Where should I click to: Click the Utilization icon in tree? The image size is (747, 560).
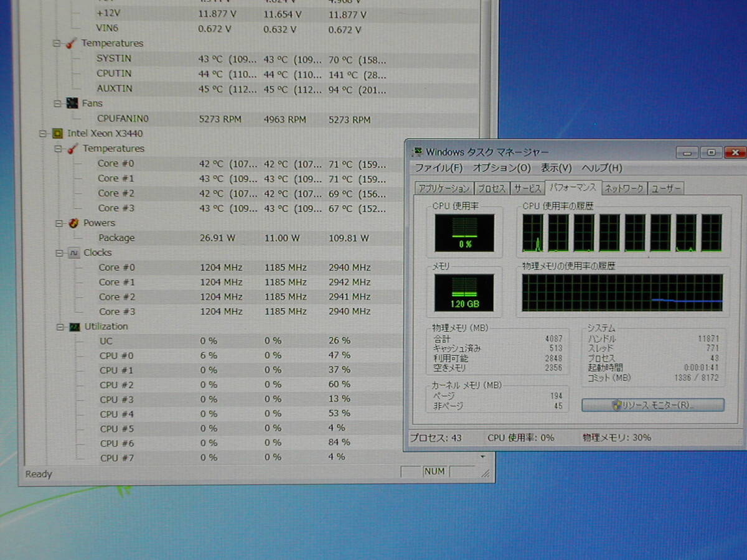pyautogui.click(x=75, y=327)
